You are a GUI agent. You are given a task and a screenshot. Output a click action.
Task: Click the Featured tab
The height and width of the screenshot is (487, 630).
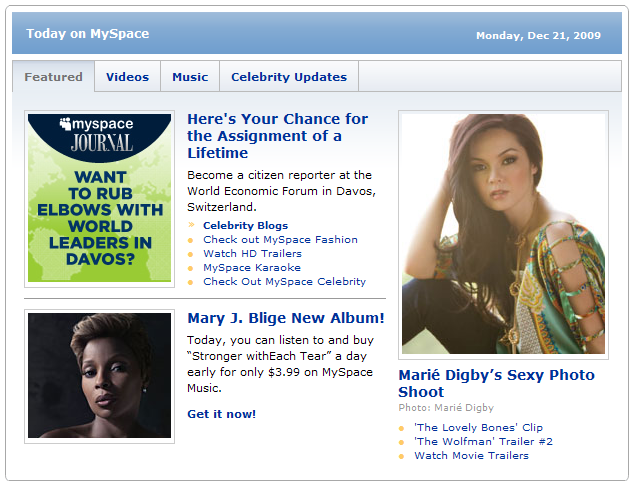(53, 77)
